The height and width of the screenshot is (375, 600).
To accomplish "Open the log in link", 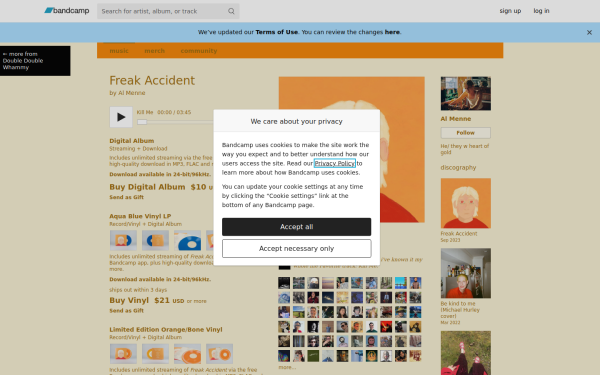I will 541,11.
